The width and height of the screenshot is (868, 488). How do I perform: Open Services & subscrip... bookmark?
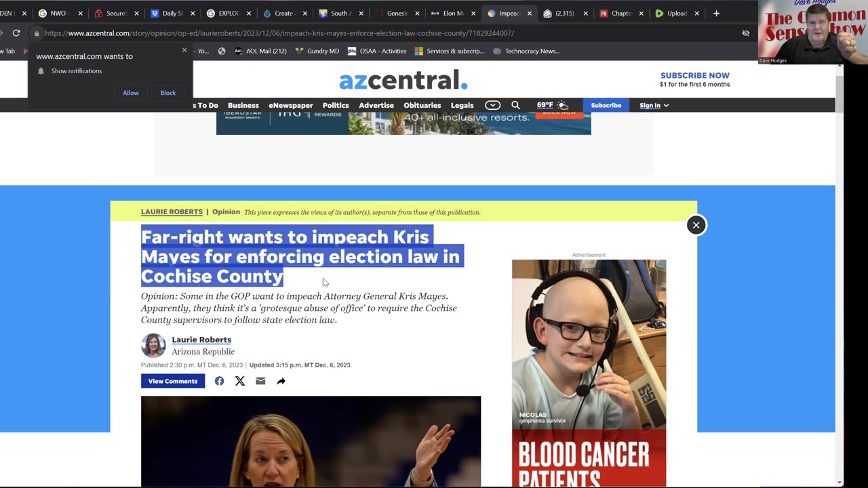pyautogui.click(x=450, y=51)
